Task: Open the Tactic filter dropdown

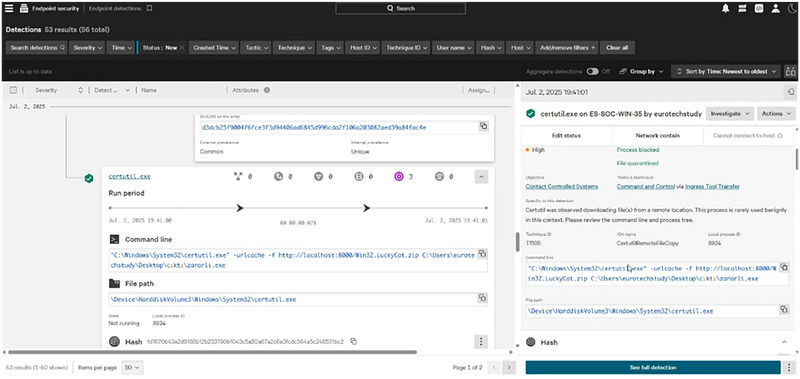Action: [x=256, y=47]
